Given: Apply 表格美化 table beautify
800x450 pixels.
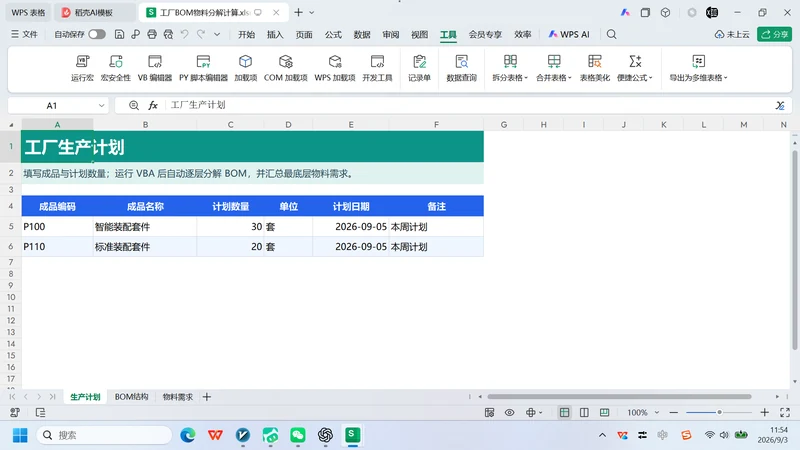Looking at the screenshot, I should [x=594, y=68].
